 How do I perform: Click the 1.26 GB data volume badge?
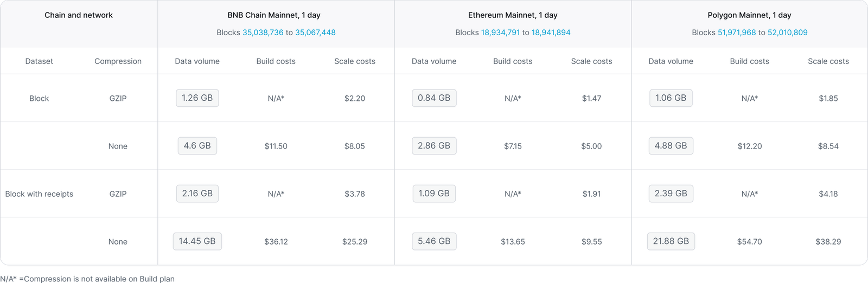[197, 98]
